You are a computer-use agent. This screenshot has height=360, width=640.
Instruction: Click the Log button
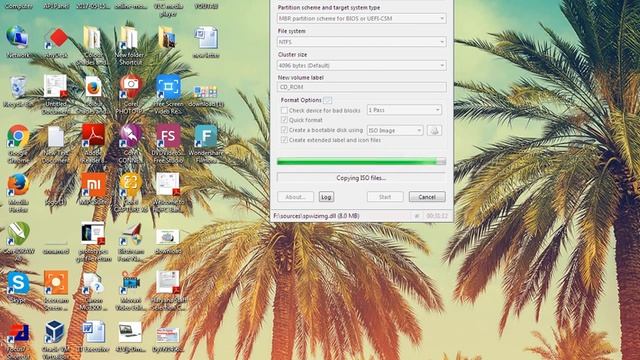[x=326, y=197]
